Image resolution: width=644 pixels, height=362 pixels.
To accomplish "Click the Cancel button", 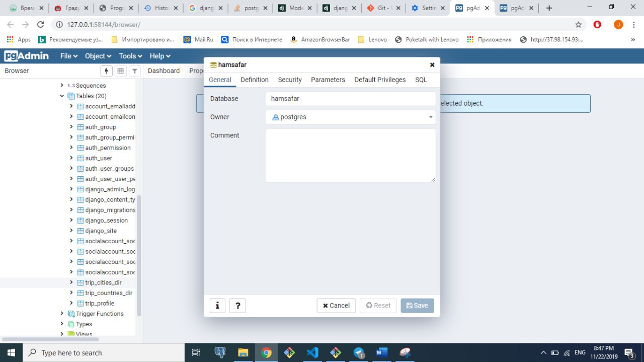I will (337, 306).
